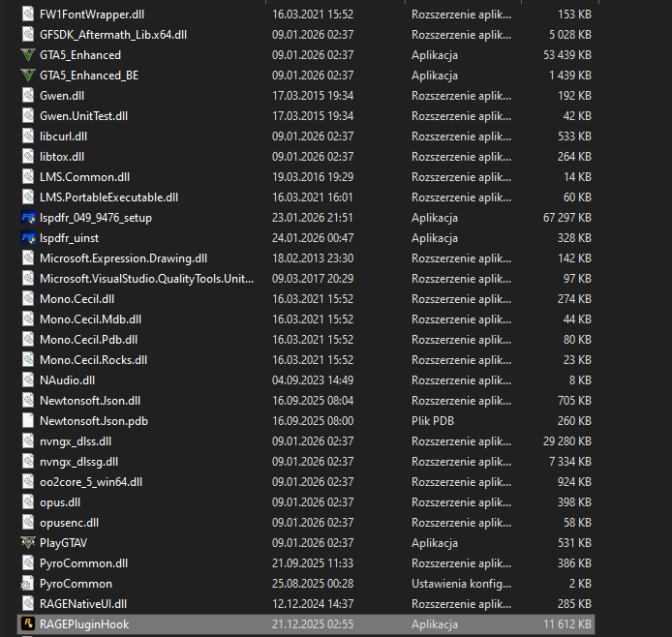Click the blank icon of Newtonsoft.Json.pdb
The height and width of the screenshot is (637, 672).
[28, 421]
